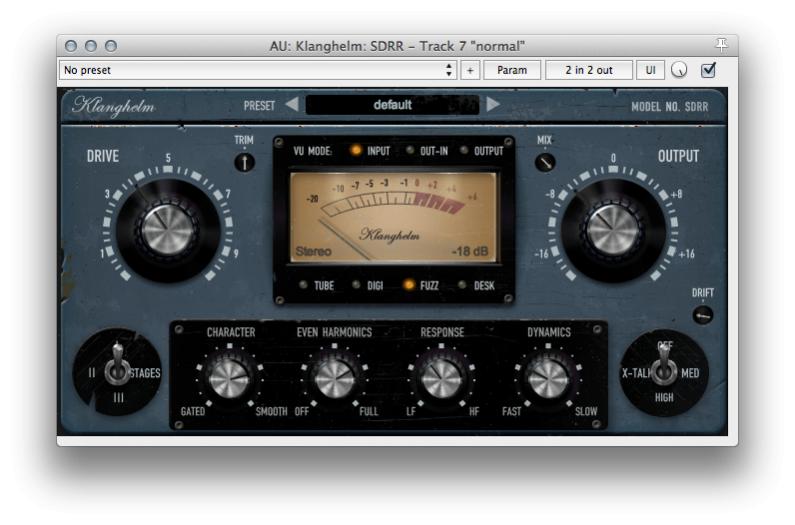The width and height of the screenshot is (795, 525).
Task: Toggle the UI button
Action: pos(650,70)
